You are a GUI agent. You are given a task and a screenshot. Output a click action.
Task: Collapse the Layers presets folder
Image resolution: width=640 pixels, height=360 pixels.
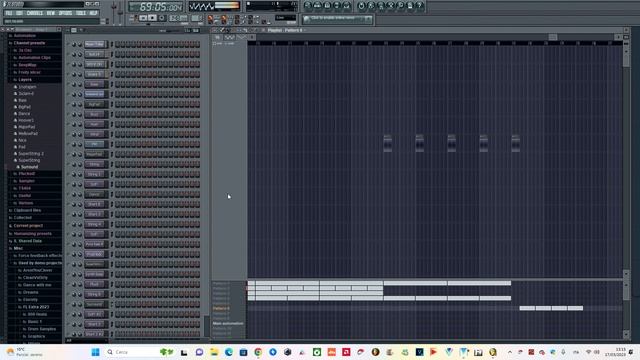25,80
